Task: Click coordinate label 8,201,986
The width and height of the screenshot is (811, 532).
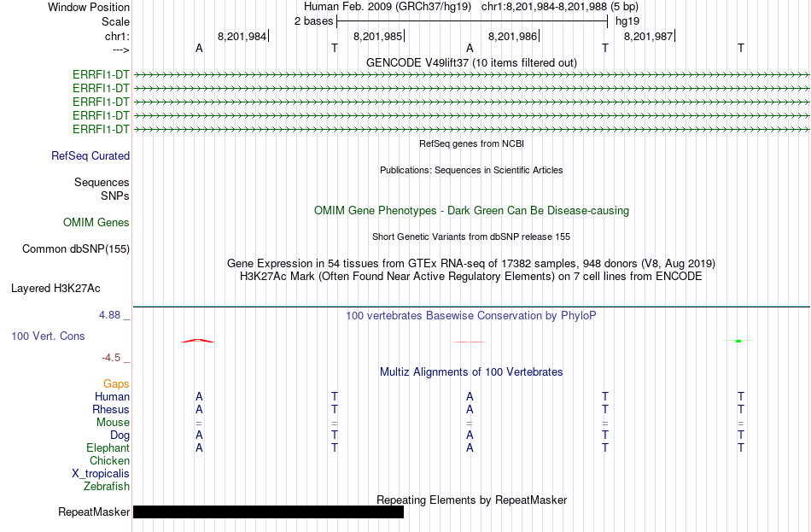Action: pyautogui.click(x=512, y=36)
